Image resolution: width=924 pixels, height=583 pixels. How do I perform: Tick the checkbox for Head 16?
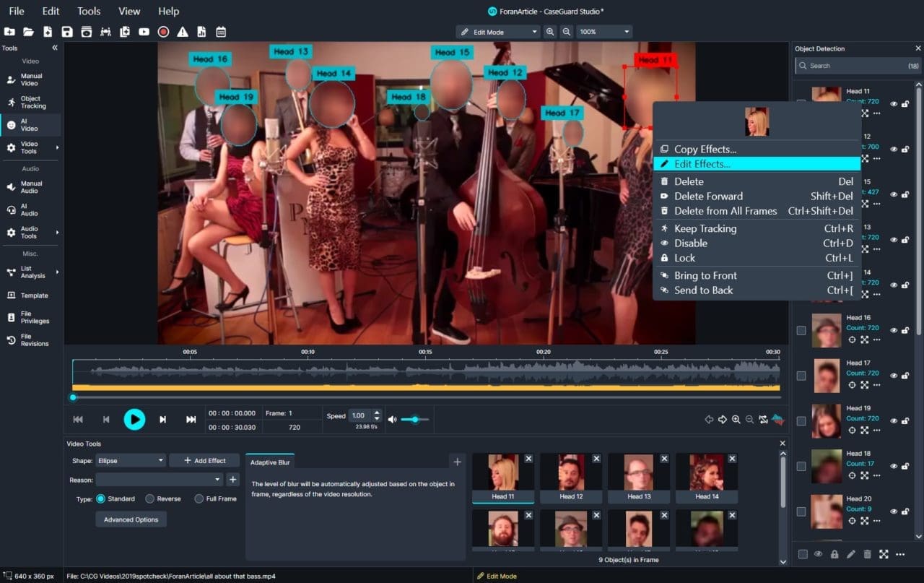tap(801, 330)
